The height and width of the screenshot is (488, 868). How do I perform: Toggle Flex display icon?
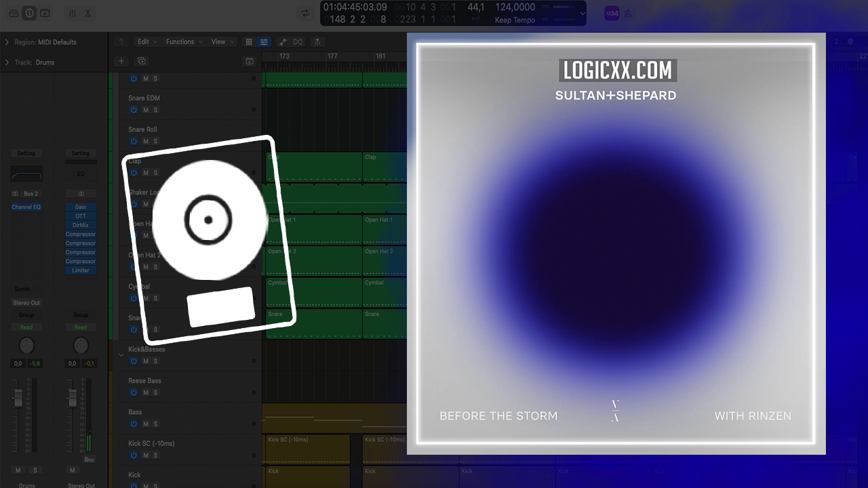pos(298,42)
